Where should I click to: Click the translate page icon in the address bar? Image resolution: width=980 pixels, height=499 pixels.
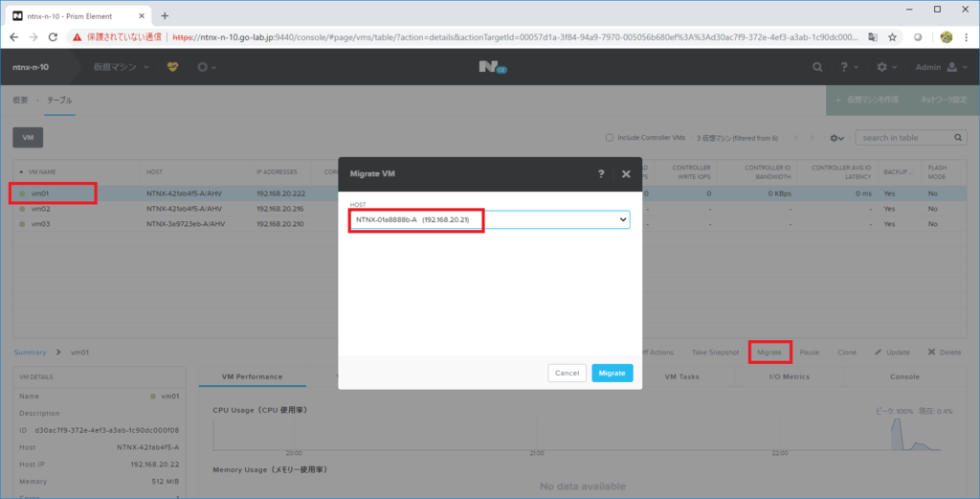coord(873,37)
